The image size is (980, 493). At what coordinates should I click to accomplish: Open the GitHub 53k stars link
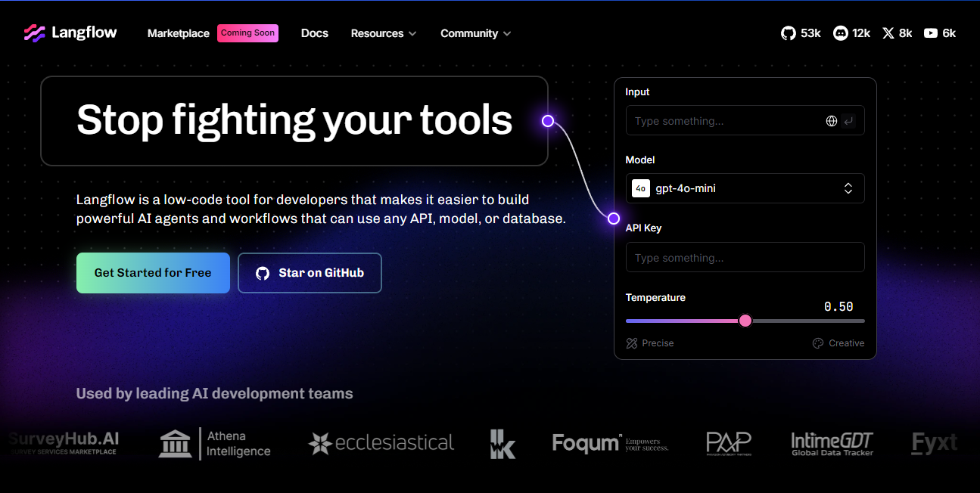(801, 33)
